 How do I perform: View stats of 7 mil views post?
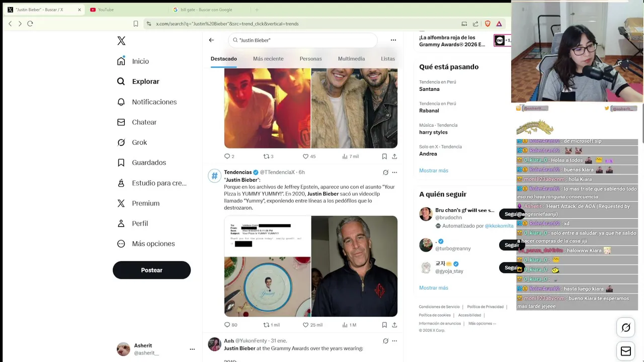pos(350,156)
